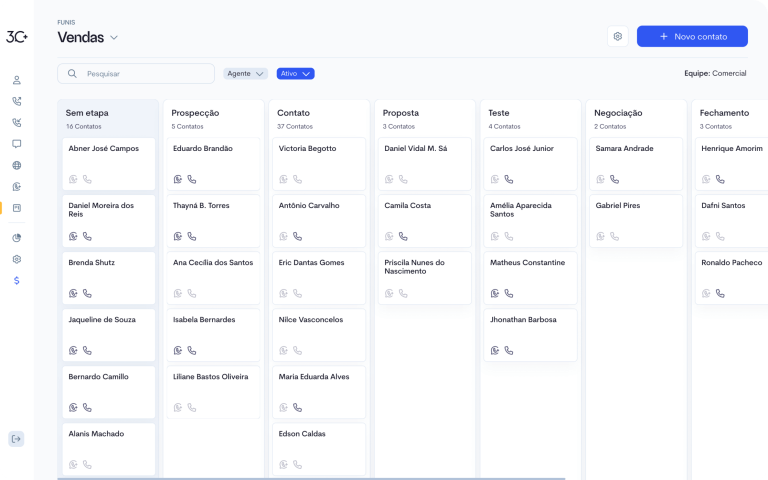The height and width of the screenshot is (480, 768).
Task: Open the Dafni Santos card
Action: (732, 221)
